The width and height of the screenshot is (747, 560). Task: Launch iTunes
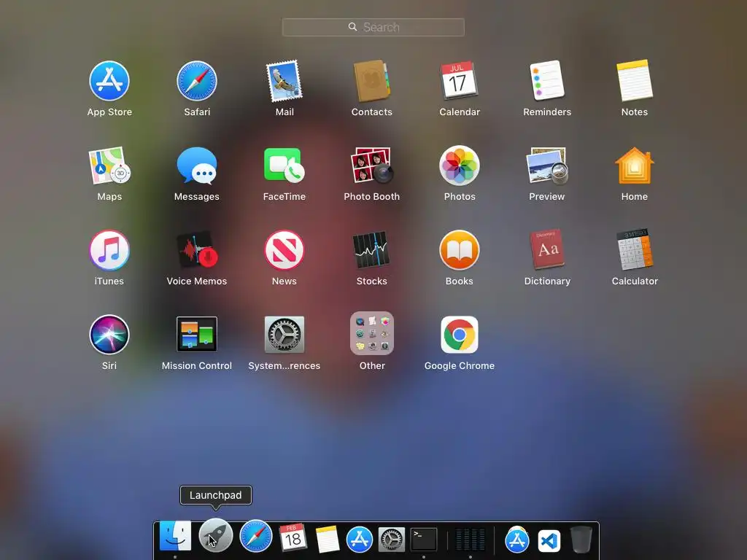pyautogui.click(x=109, y=250)
